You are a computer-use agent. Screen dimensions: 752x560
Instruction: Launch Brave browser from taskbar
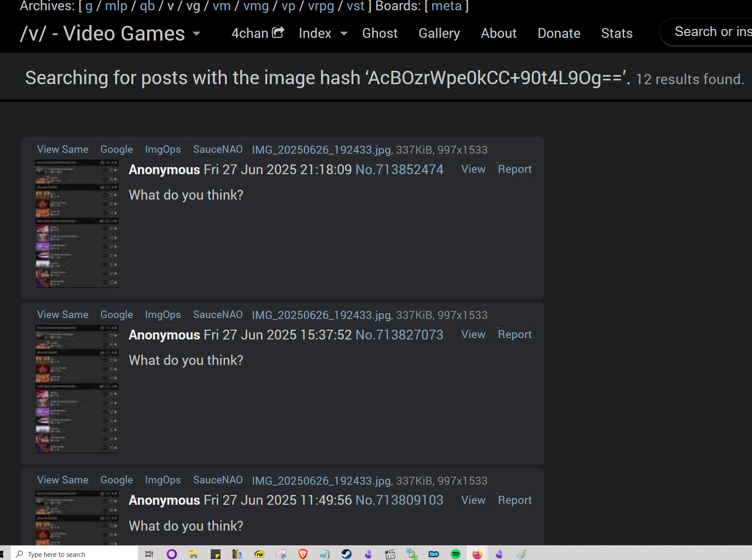[303, 554]
